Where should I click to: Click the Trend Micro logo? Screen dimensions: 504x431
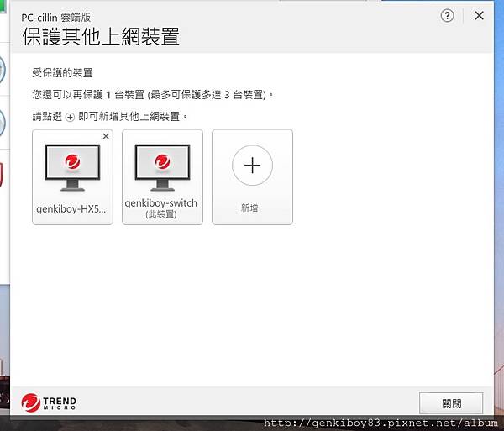[x=49, y=402]
